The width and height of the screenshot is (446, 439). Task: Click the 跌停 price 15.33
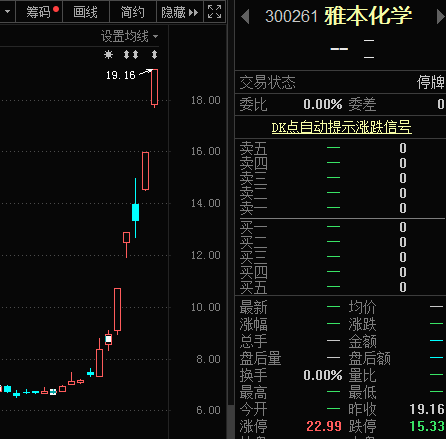point(427,426)
